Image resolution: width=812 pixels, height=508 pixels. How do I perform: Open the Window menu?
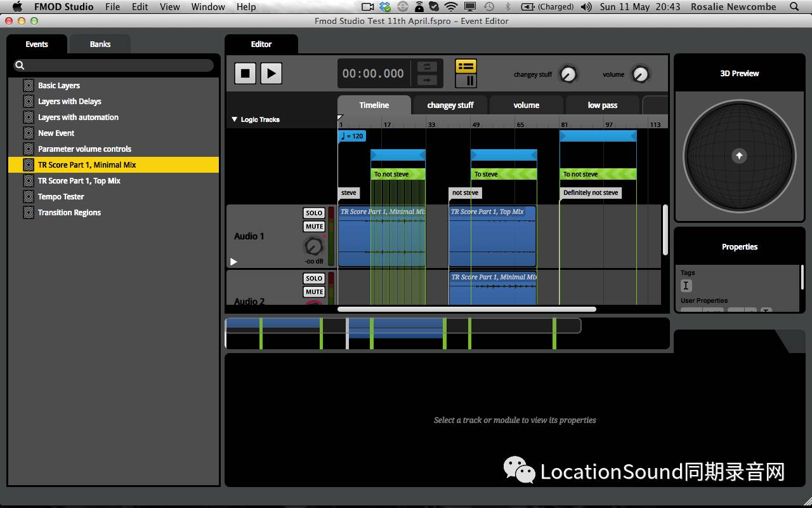pos(207,7)
